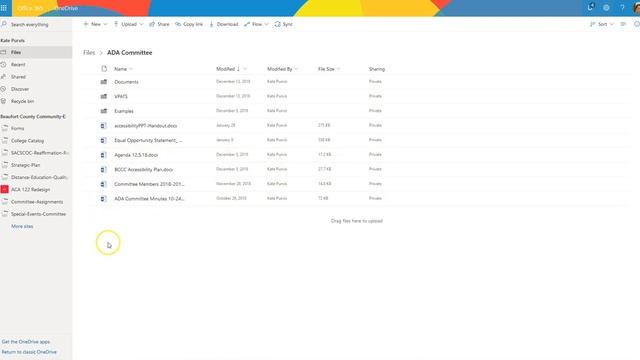The image size is (640, 360).
Task: Open the Office 365 app launcher grid
Action: pos(4,8)
